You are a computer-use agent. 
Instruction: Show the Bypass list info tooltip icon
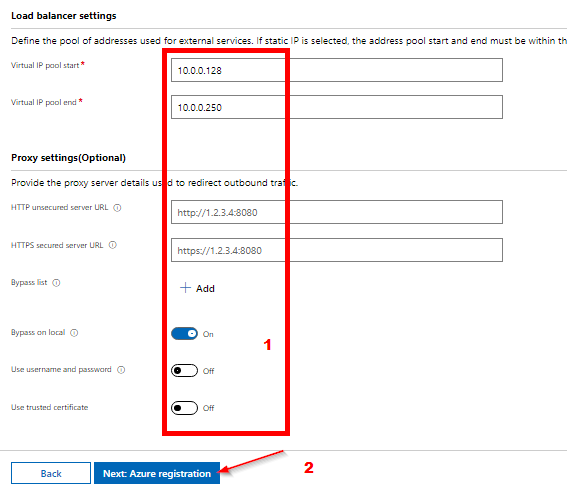56,283
